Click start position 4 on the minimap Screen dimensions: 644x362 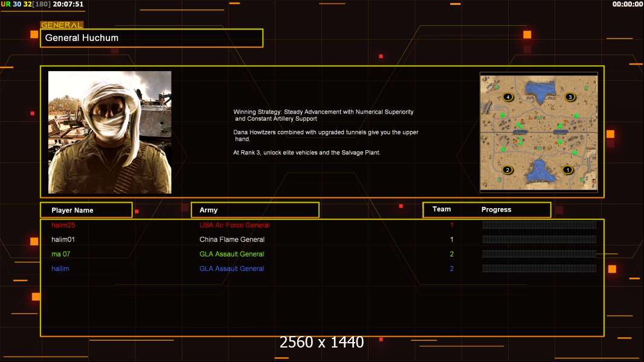508,97
